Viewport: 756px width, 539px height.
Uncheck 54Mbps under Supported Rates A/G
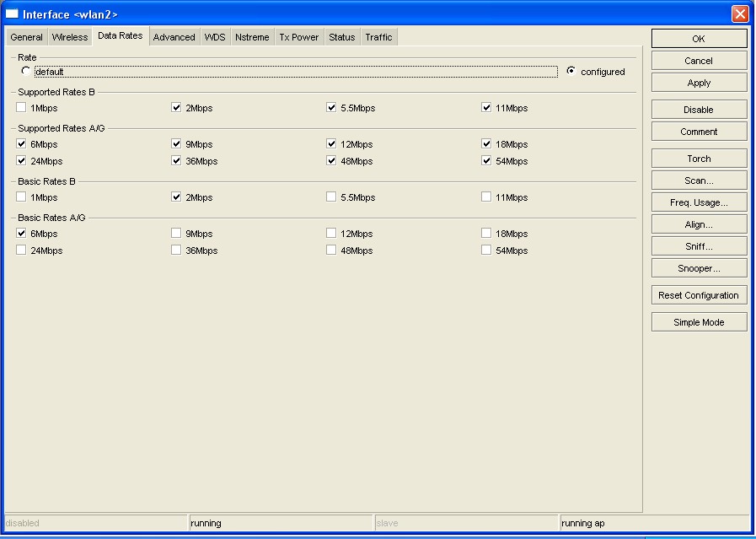[486, 160]
